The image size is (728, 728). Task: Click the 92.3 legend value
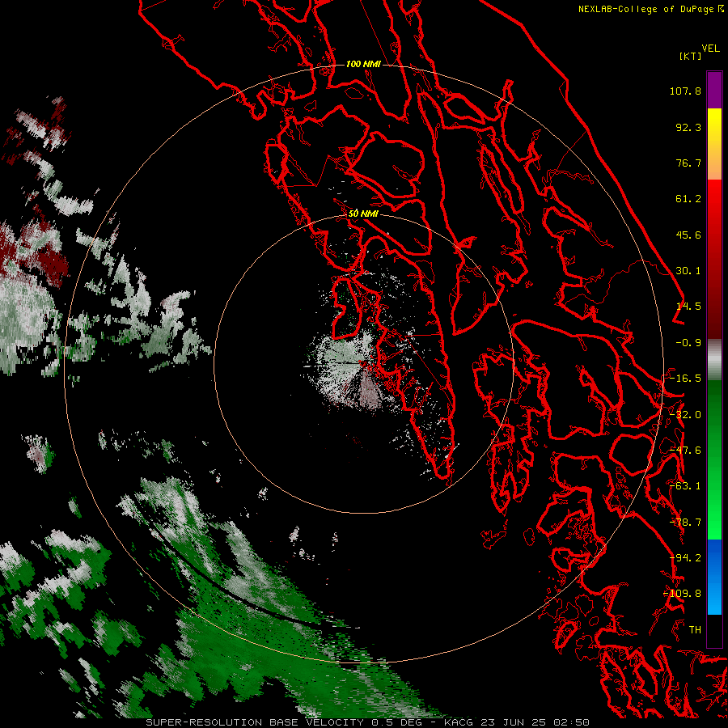(688, 127)
